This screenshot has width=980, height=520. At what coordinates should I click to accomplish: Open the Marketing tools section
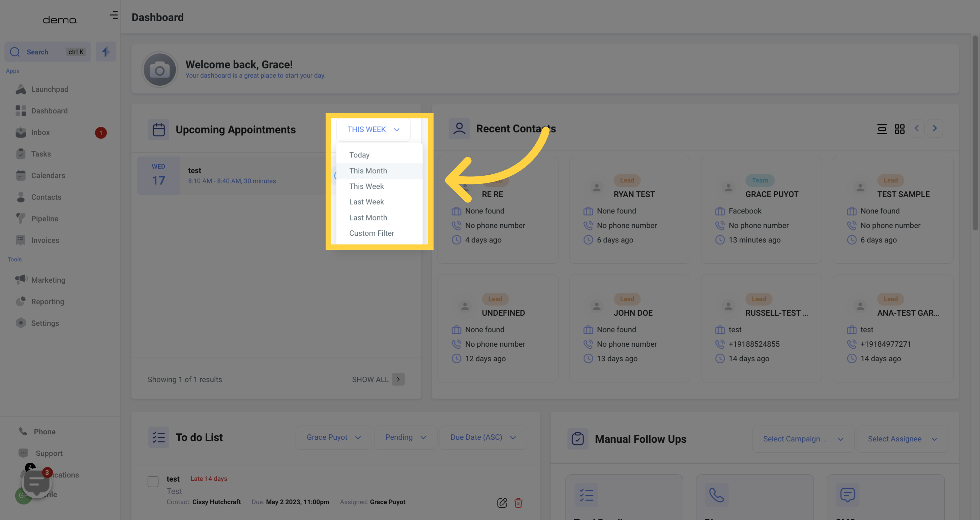point(48,280)
